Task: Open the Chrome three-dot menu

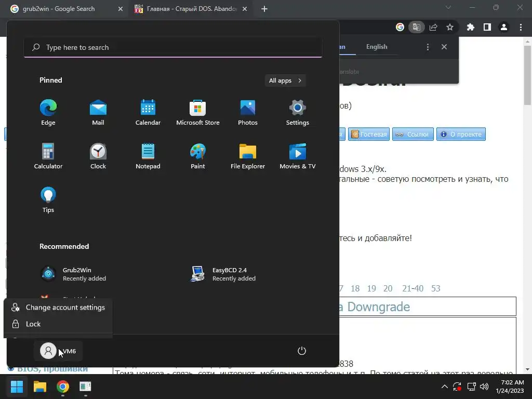Action: pos(521,27)
